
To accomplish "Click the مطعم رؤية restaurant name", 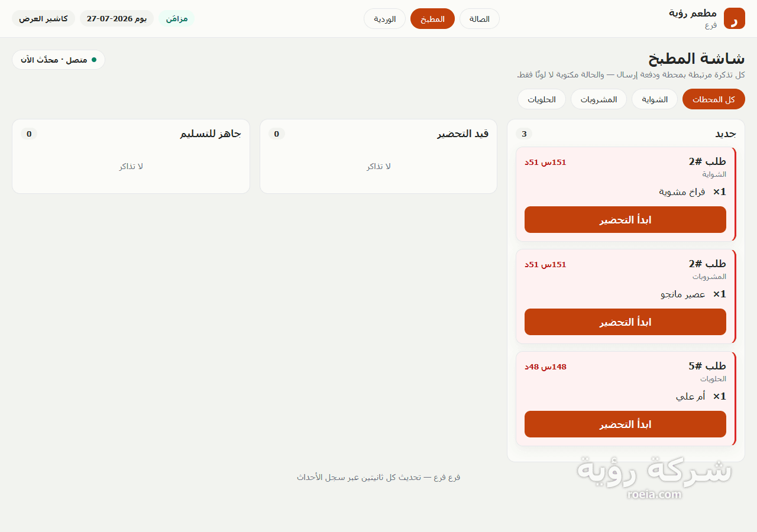I will tap(693, 13).
